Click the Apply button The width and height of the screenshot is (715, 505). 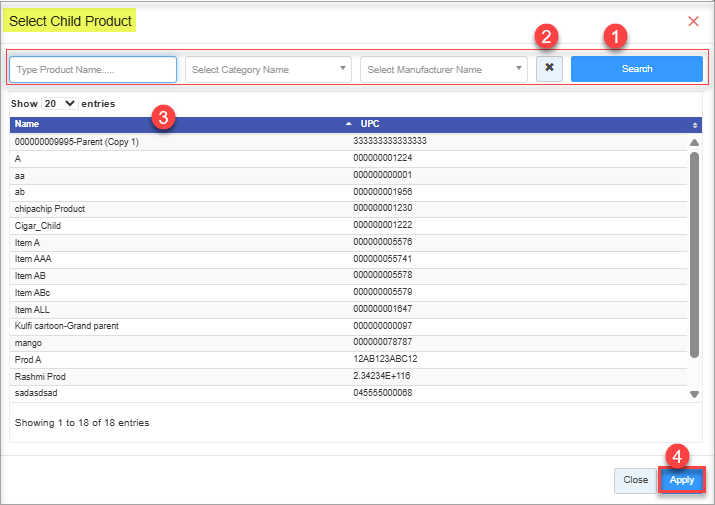coord(682,480)
